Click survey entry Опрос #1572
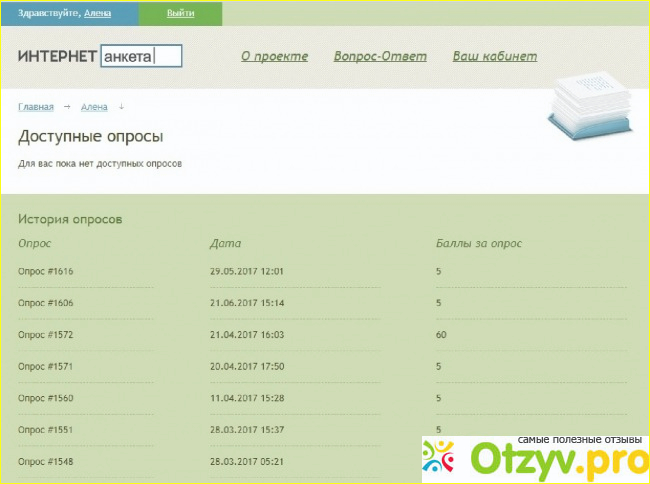Viewport: 650px width, 484px height. click(46, 334)
